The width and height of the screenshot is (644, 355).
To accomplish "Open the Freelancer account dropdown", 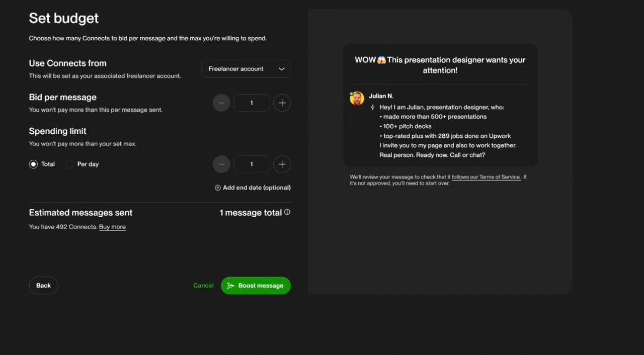I will (x=246, y=69).
